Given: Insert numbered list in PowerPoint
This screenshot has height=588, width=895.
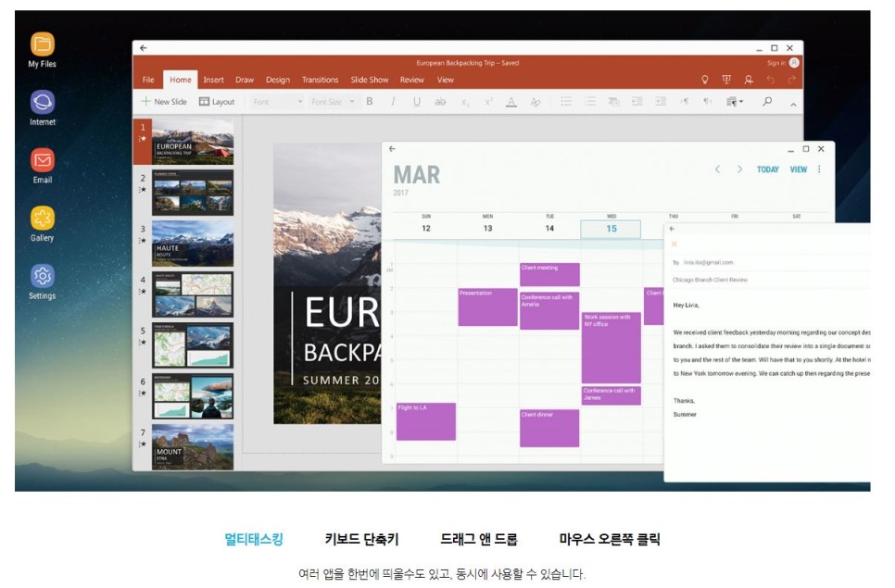Looking at the screenshot, I should [590, 102].
